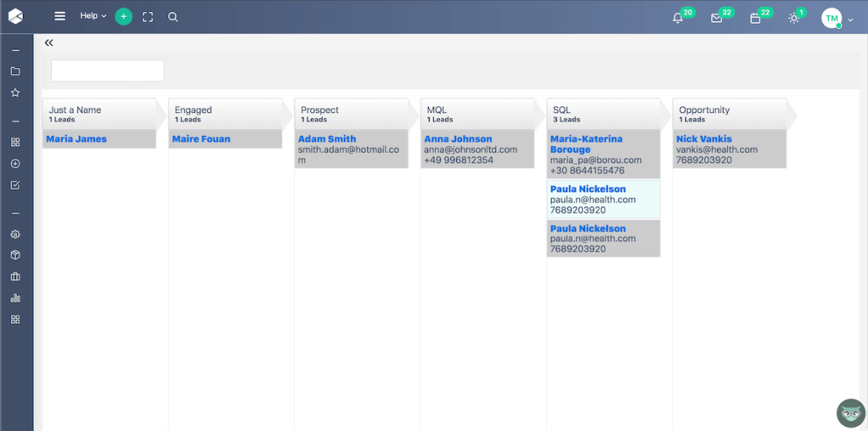Click the filter input field above pipeline
868x431 pixels.
(108, 70)
